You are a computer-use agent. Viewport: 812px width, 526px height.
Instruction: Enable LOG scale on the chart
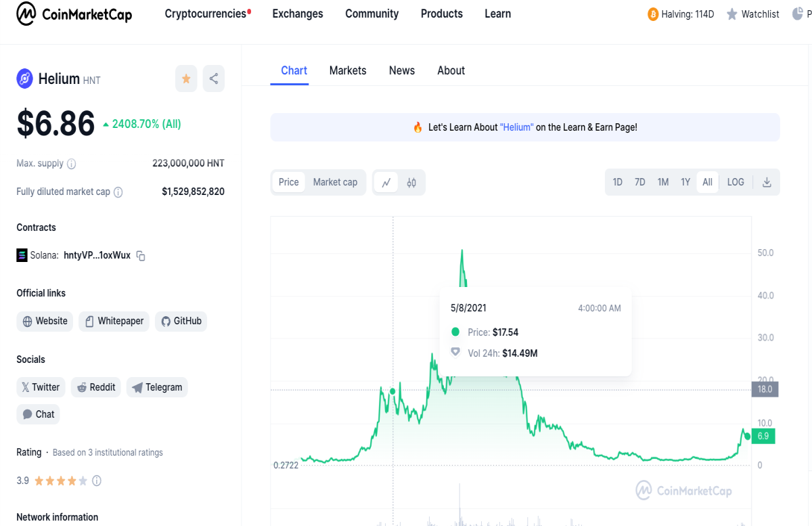point(736,182)
